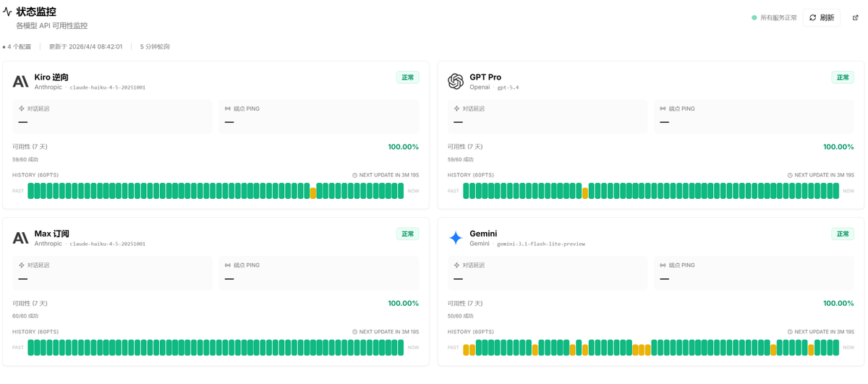Click the 正常 badge on Max 订阅 card
Image resolution: width=868 pixels, height=384 pixels.
pos(408,234)
